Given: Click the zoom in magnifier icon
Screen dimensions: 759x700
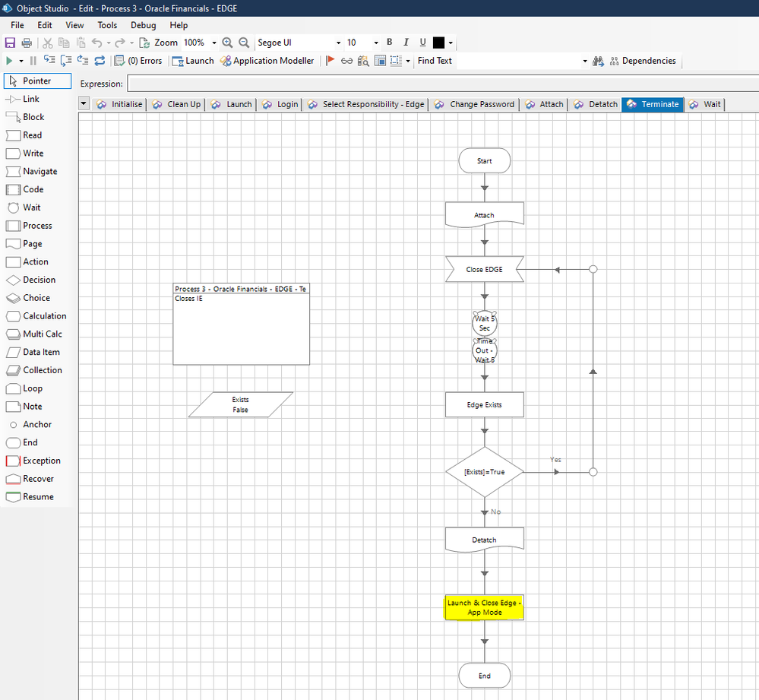Looking at the screenshot, I should [227, 43].
